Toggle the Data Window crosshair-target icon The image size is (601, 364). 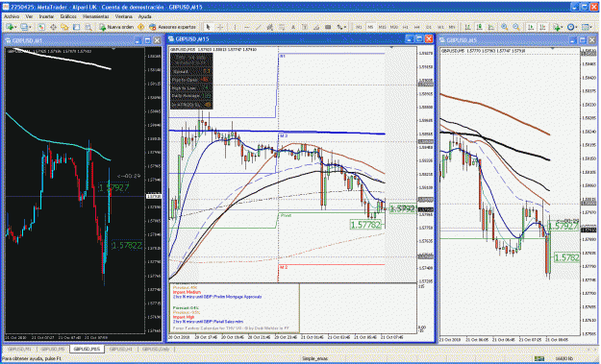pos(53,27)
